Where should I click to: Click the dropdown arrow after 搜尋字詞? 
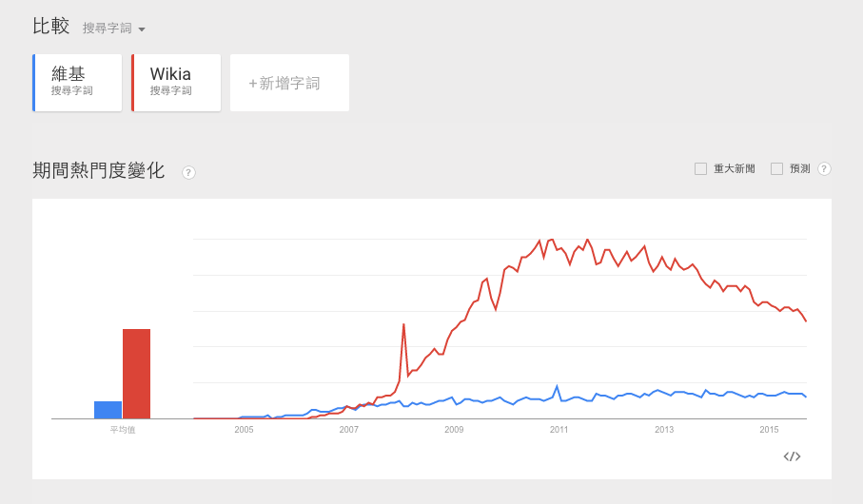click(x=142, y=29)
